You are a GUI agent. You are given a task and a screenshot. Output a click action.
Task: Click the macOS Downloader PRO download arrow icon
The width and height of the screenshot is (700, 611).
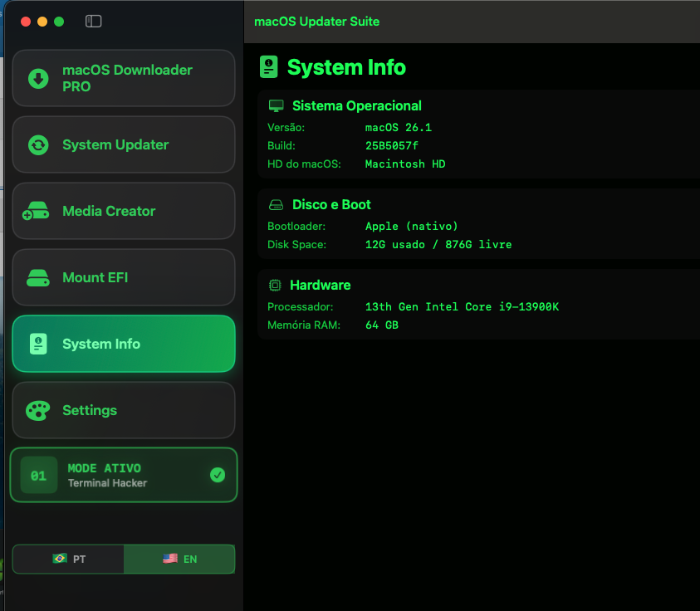38,79
